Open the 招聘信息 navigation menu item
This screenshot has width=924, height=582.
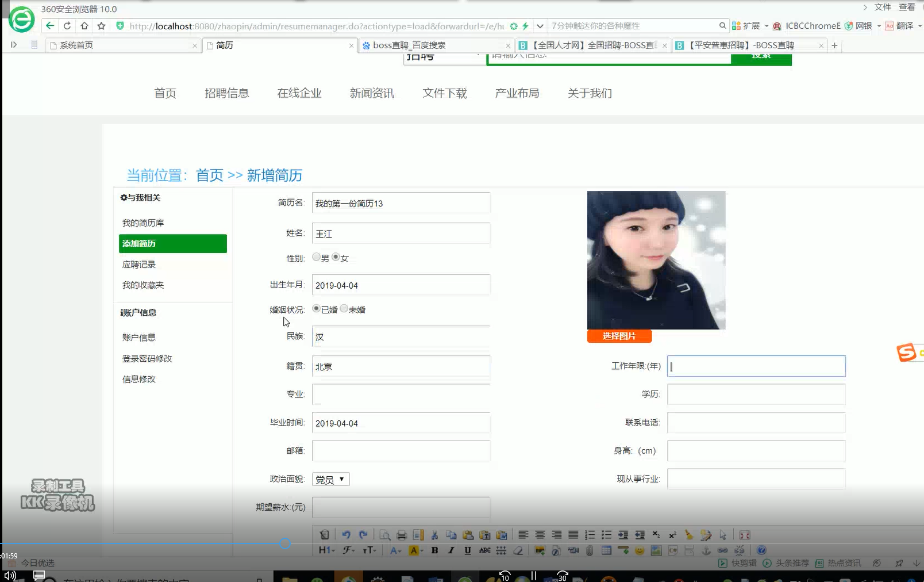[x=226, y=93]
